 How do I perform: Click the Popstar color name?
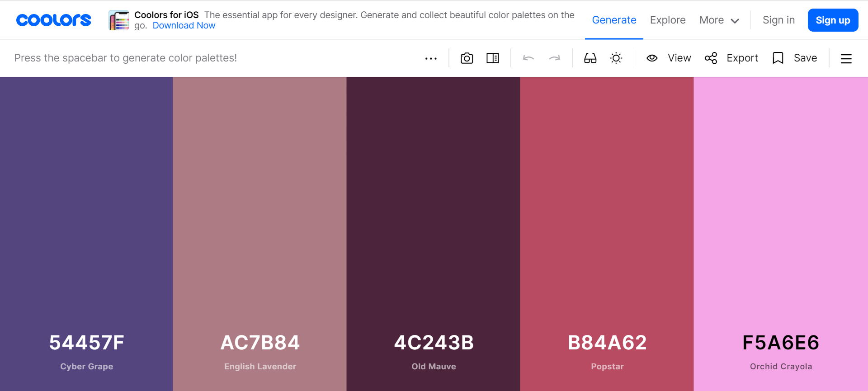click(608, 367)
